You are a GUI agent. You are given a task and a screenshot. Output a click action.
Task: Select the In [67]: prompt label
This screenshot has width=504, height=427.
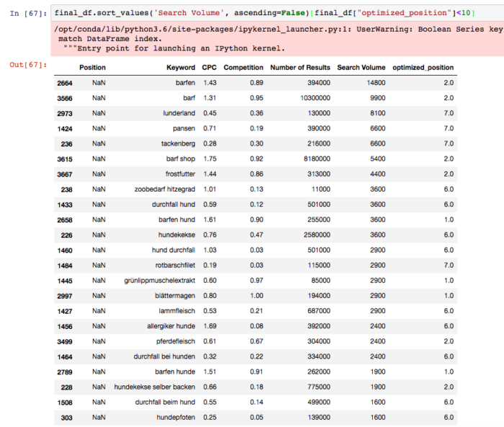coord(28,13)
